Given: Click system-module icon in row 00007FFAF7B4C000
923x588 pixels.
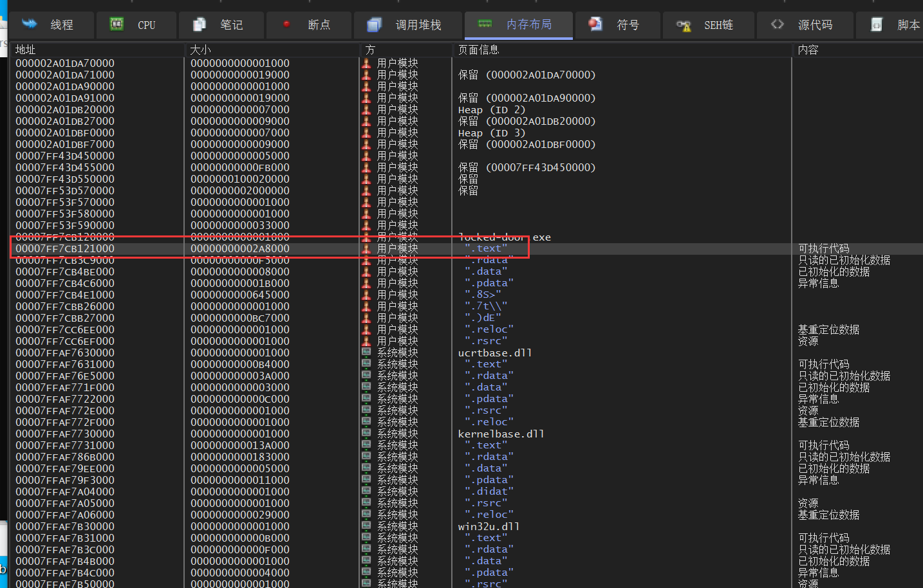Looking at the screenshot, I should (x=366, y=573).
